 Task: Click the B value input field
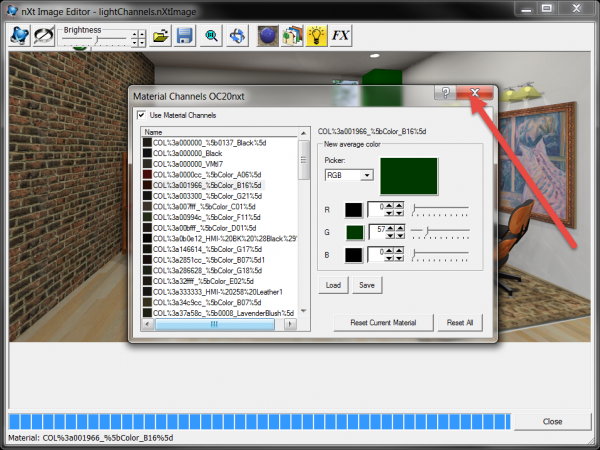point(376,254)
